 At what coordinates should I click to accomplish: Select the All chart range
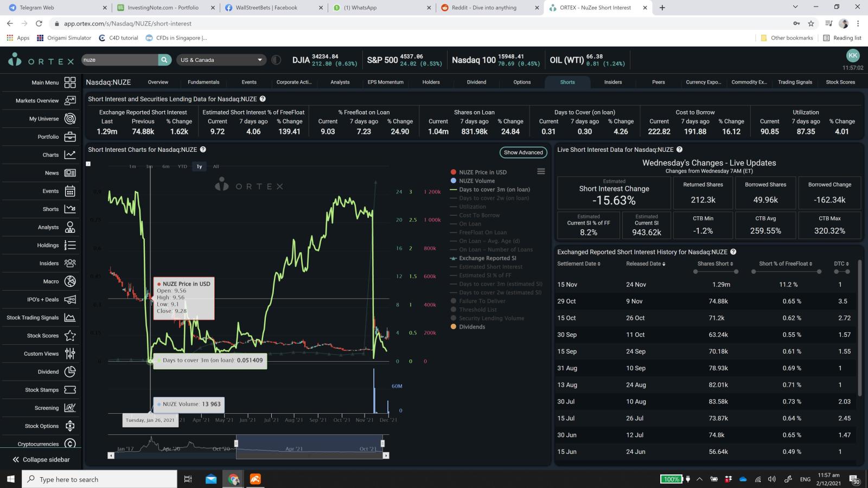click(x=216, y=166)
